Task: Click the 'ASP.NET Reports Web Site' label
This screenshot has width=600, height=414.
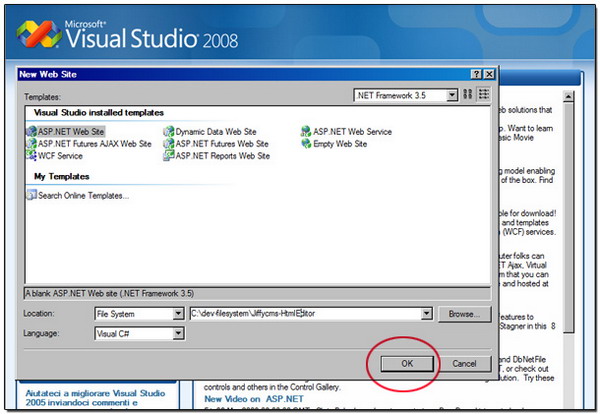Action: click(x=223, y=156)
